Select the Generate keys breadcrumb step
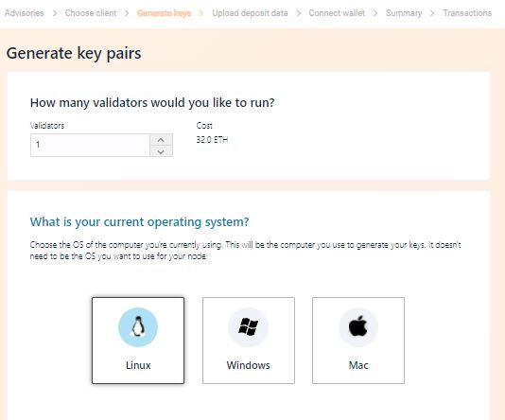 tap(164, 13)
